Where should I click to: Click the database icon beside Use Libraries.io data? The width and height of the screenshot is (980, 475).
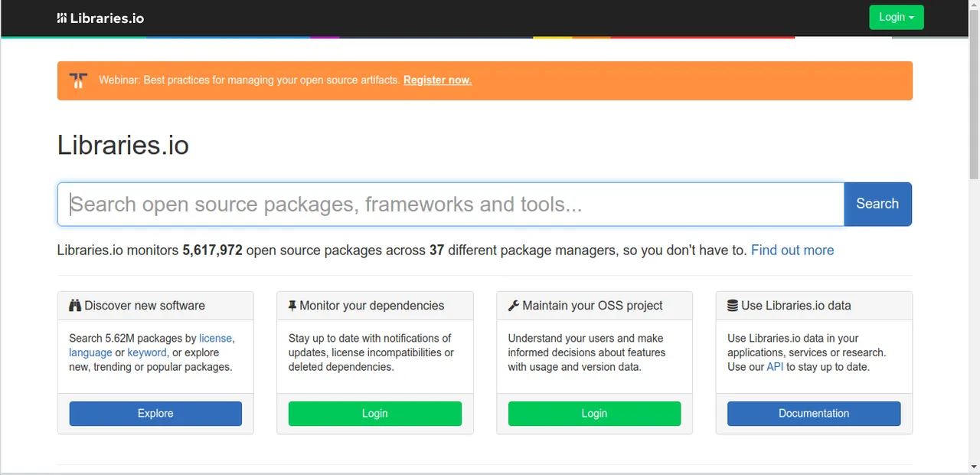(733, 306)
